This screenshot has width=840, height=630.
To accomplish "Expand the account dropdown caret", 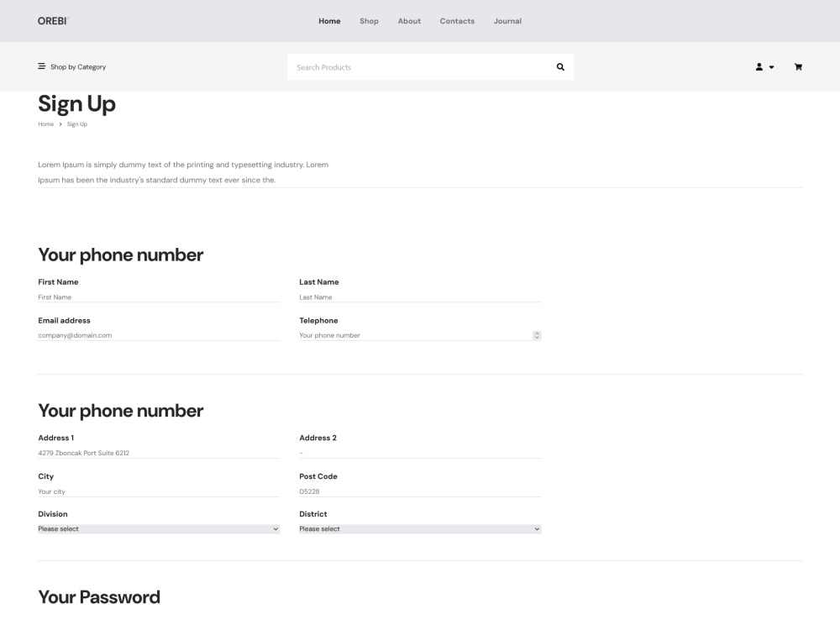I will coord(771,67).
